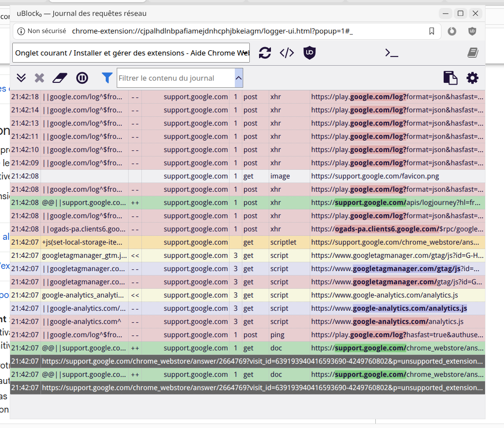Pause the logger with the pause button
The height and width of the screenshot is (428, 504).
tap(82, 78)
